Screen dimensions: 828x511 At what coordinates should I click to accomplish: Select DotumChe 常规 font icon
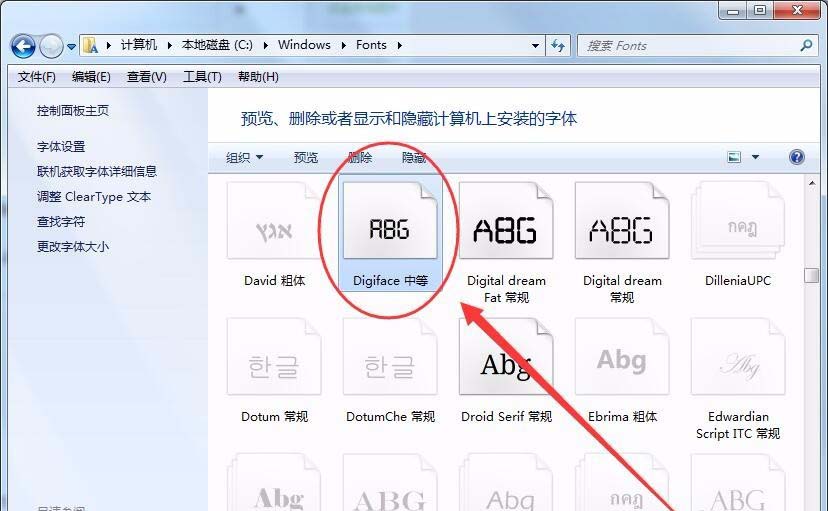click(x=390, y=357)
